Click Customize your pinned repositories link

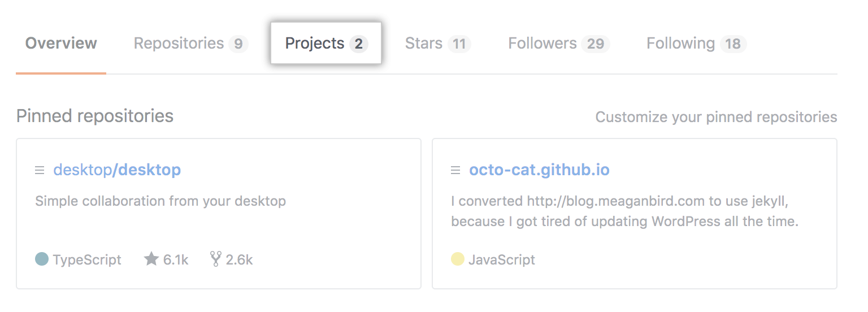(x=716, y=118)
